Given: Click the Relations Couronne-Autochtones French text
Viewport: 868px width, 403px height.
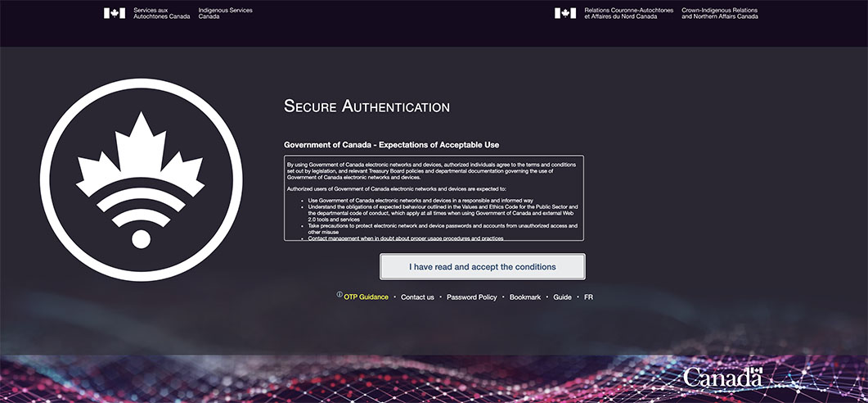Looking at the screenshot, I should coord(627,13).
